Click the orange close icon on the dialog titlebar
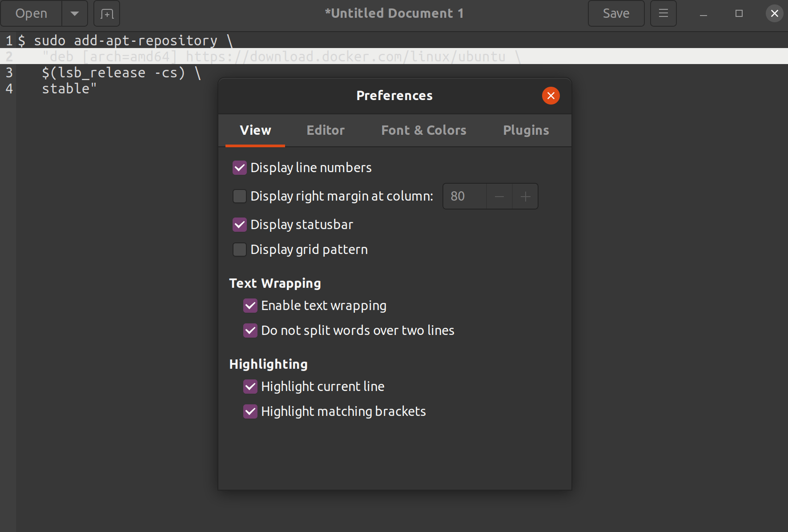The width and height of the screenshot is (788, 532). point(551,96)
